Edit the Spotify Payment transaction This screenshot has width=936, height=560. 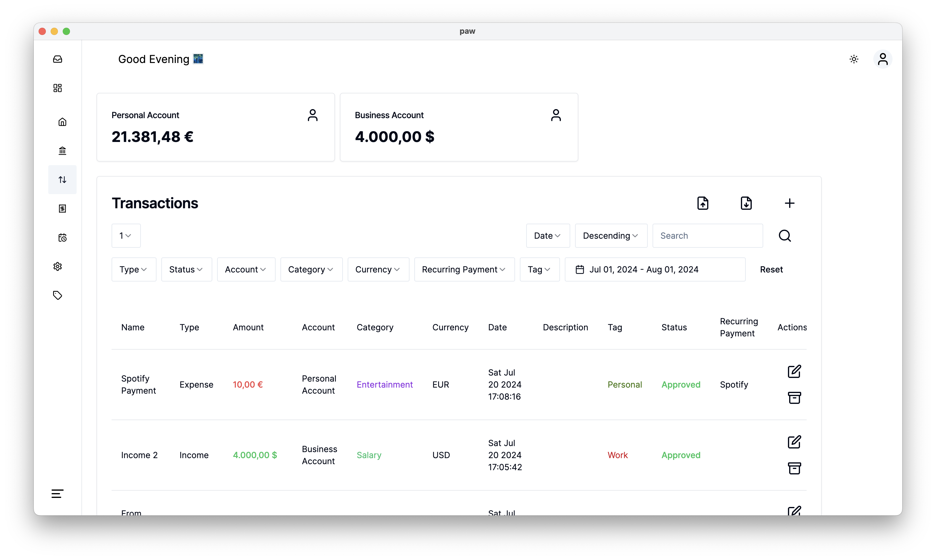coord(794,371)
